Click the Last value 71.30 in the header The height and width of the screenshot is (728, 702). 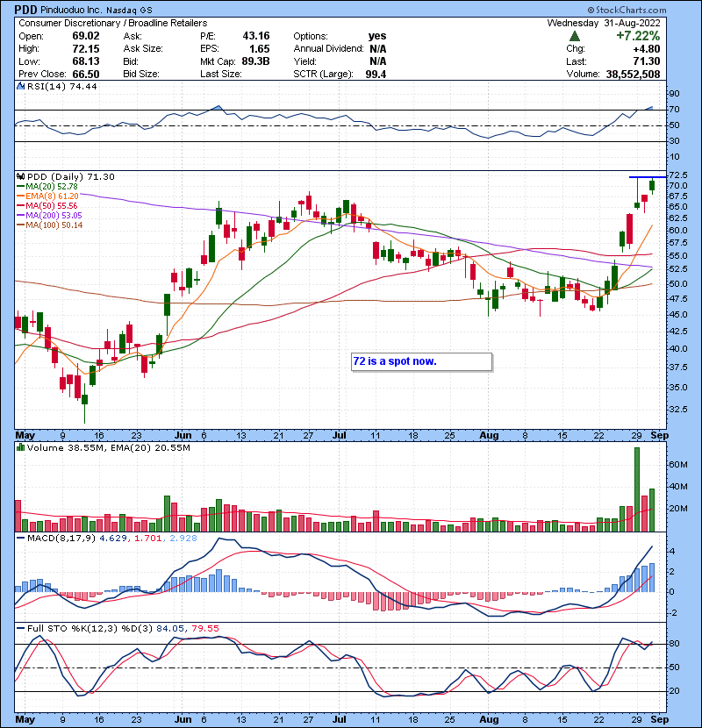click(646, 61)
